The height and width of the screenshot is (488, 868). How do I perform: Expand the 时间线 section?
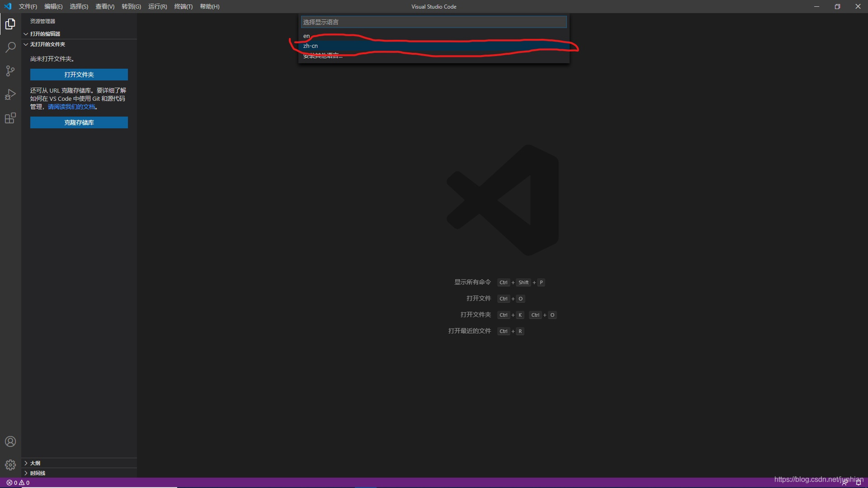point(79,473)
